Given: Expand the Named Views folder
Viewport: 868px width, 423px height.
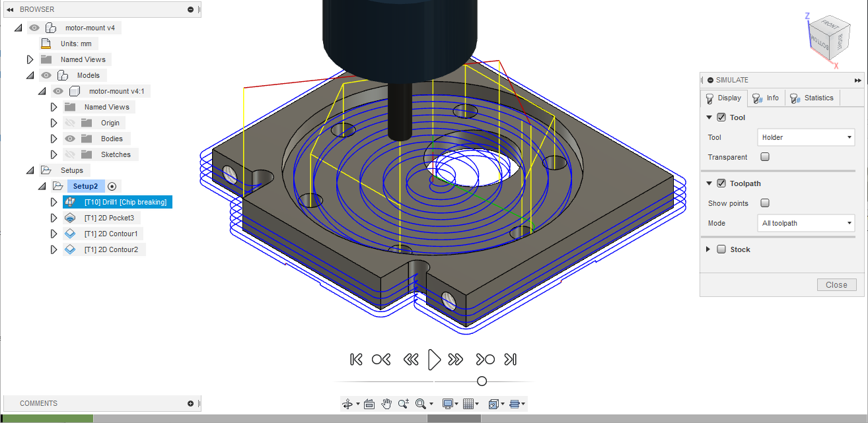Looking at the screenshot, I should click(x=30, y=59).
